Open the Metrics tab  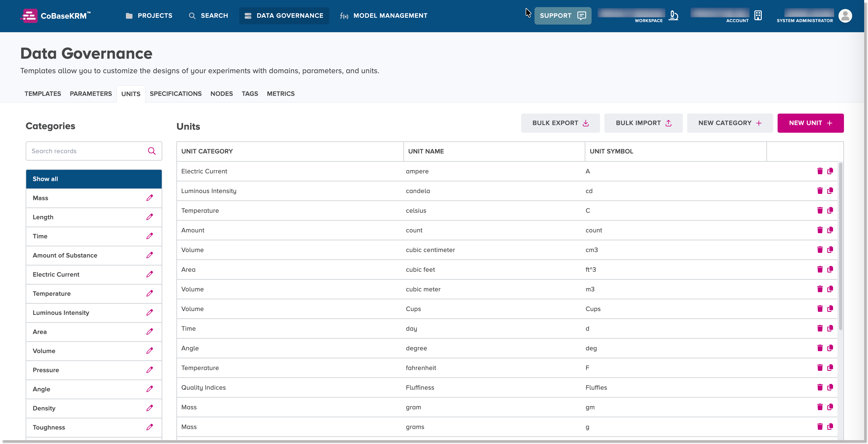click(281, 94)
